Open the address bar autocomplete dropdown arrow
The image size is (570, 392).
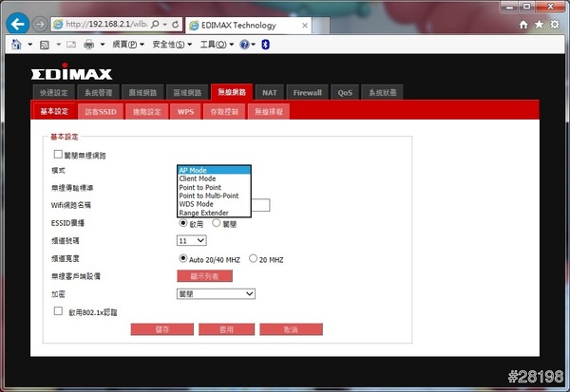coord(164,25)
